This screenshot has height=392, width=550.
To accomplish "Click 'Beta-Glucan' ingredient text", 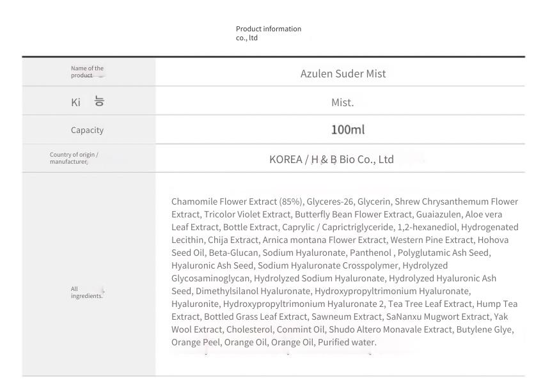I will (x=233, y=253).
